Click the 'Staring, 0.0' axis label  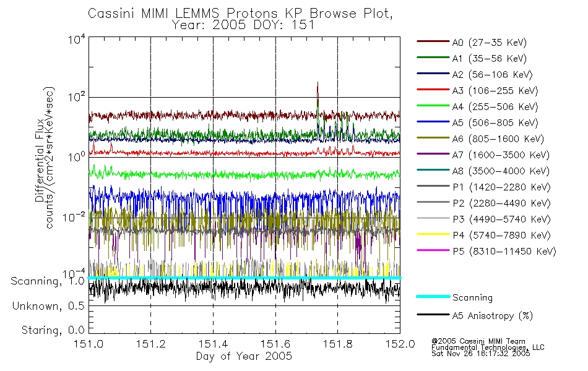pyautogui.click(x=53, y=330)
